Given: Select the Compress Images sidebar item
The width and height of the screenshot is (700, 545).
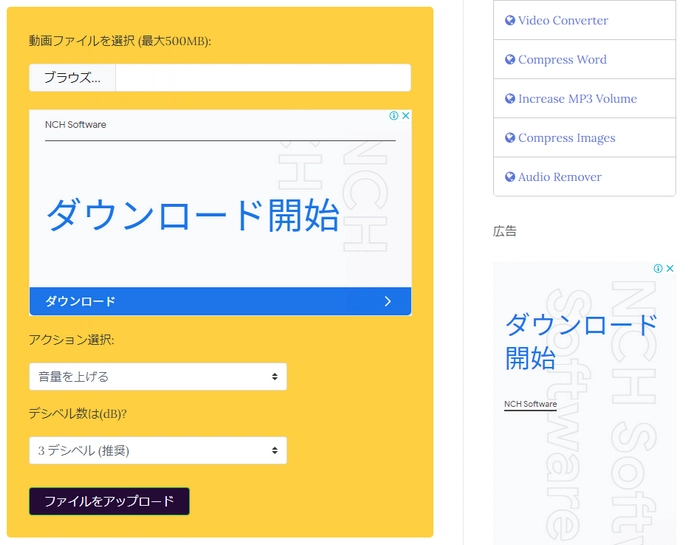Looking at the screenshot, I should 566,138.
